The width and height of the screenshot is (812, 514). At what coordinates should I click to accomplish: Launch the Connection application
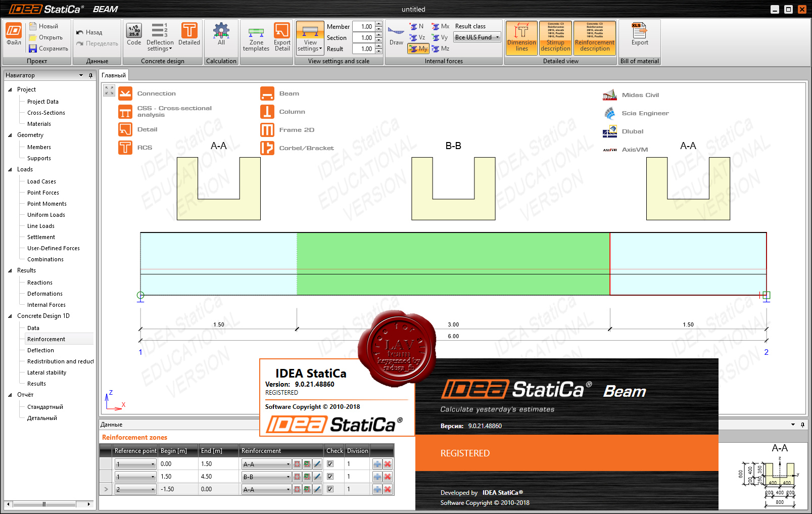147,94
